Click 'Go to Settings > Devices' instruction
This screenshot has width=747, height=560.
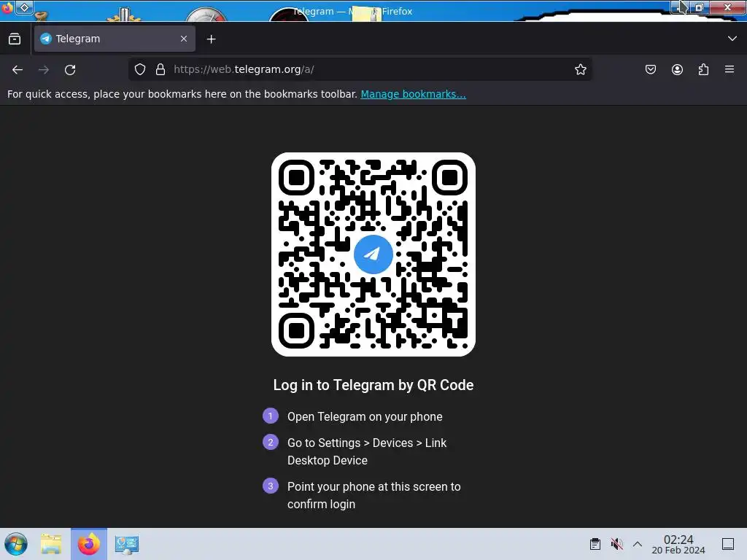(367, 451)
